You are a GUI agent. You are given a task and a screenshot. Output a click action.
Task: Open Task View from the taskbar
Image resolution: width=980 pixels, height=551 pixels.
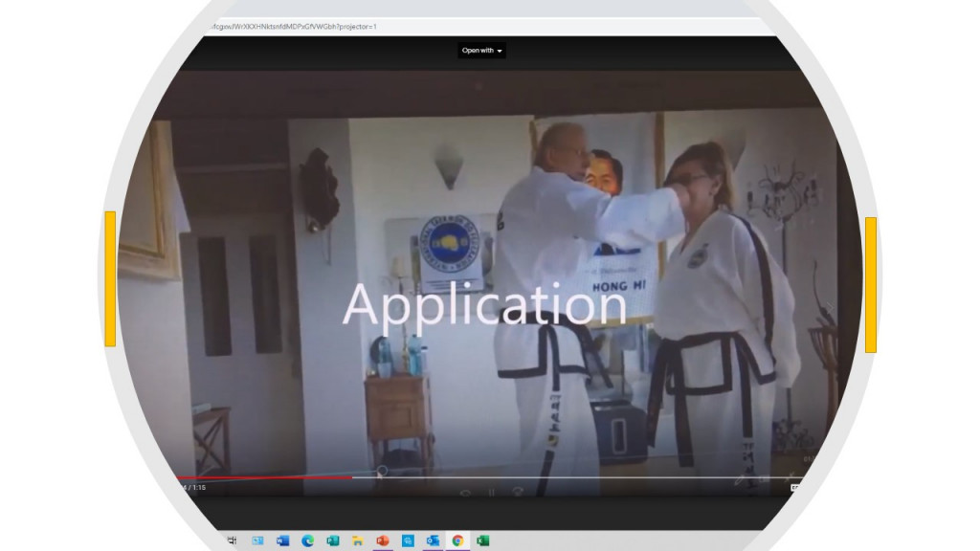tap(232, 540)
